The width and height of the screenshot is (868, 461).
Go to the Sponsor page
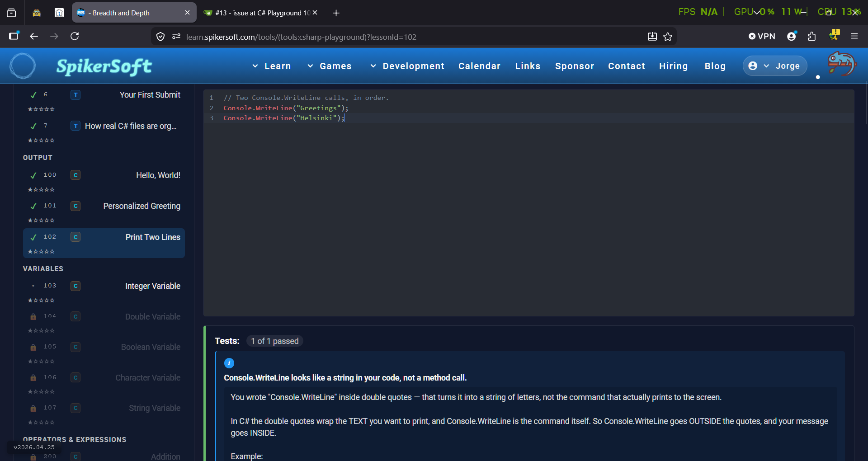[x=575, y=66]
